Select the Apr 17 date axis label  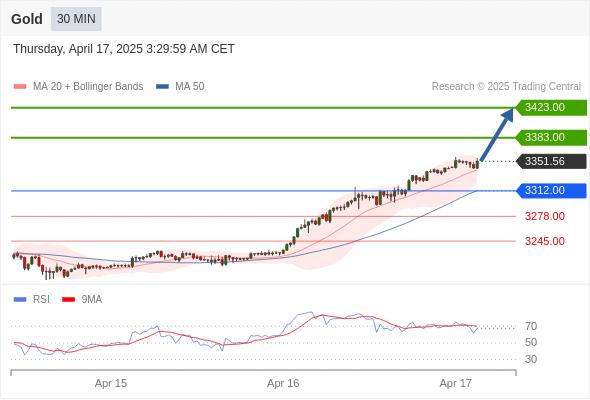click(x=455, y=383)
